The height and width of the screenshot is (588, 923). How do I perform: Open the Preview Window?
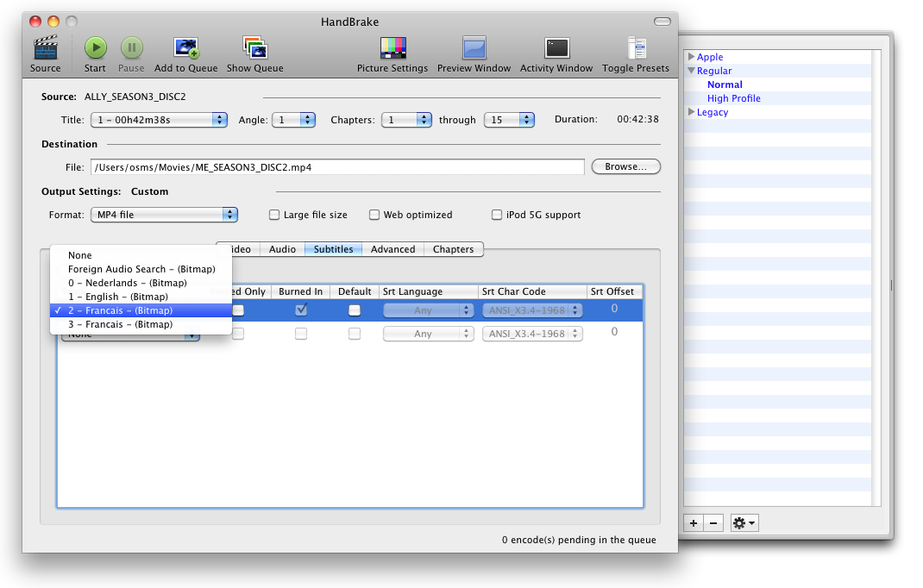tap(474, 48)
